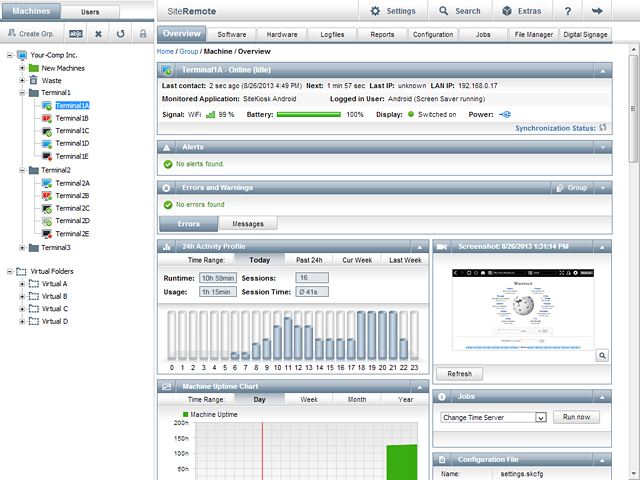Image resolution: width=640 pixels, height=480 pixels.
Task: Click the delete X icon in machines toolbar
Action: click(99, 33)
